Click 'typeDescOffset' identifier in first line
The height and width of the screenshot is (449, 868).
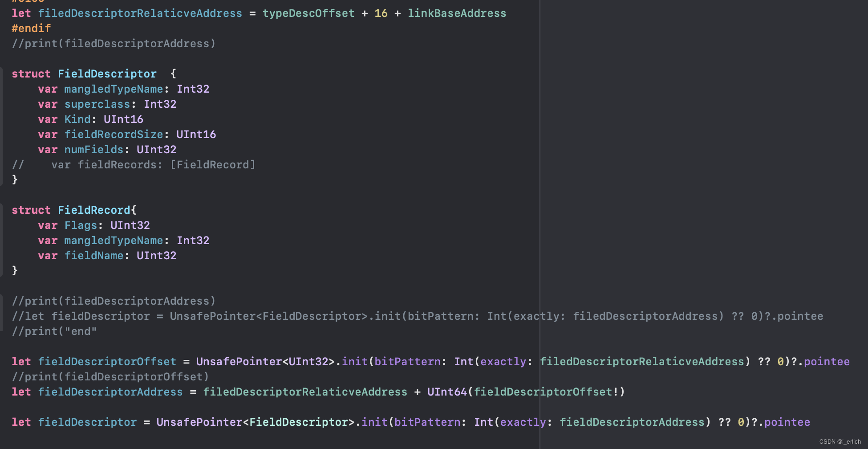tap(308, 13)
